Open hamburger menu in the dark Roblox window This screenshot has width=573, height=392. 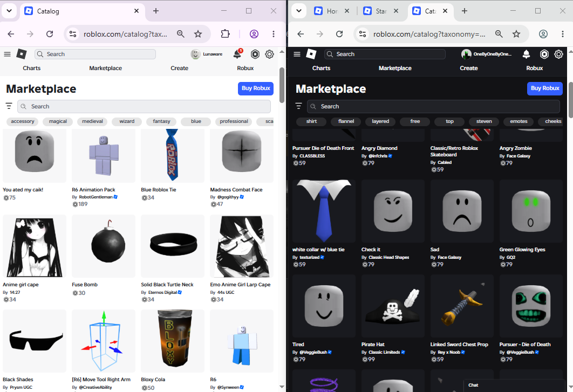tap(297, 54)
